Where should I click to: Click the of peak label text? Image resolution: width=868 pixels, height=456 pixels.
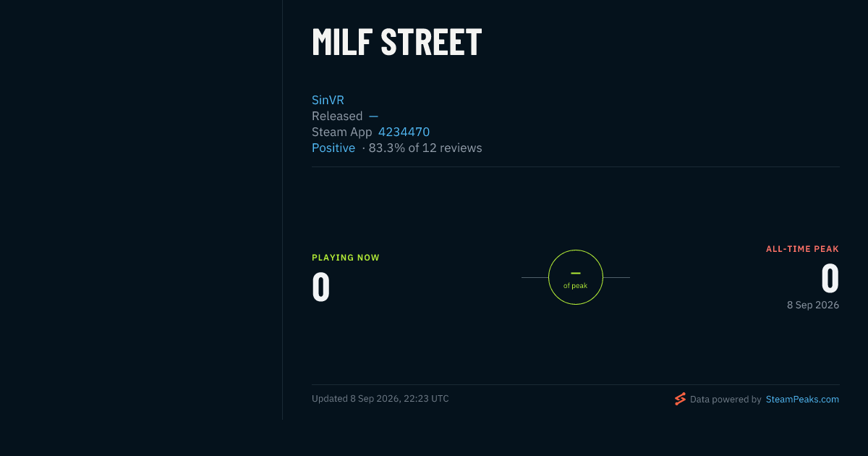(x=576, y=286)
